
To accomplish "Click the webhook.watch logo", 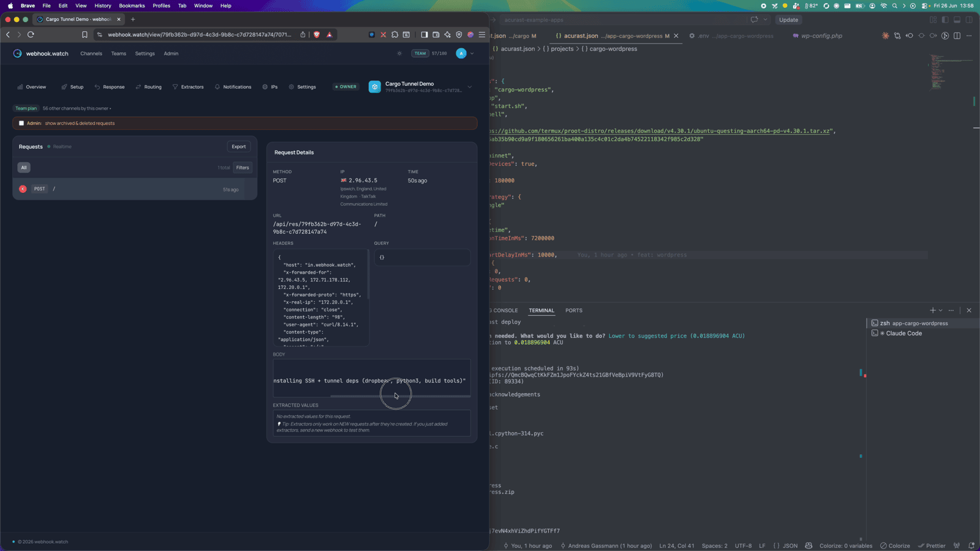I will (41, 53).
